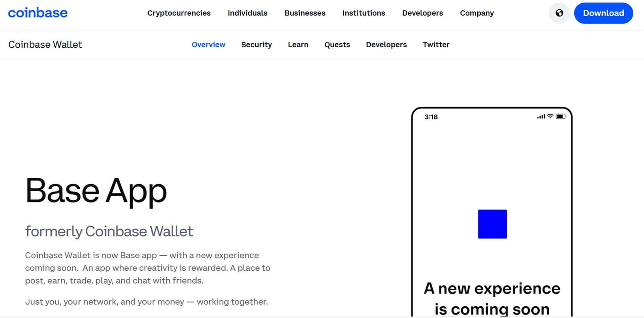Open the Institutions navigation item

coord(363,13)
